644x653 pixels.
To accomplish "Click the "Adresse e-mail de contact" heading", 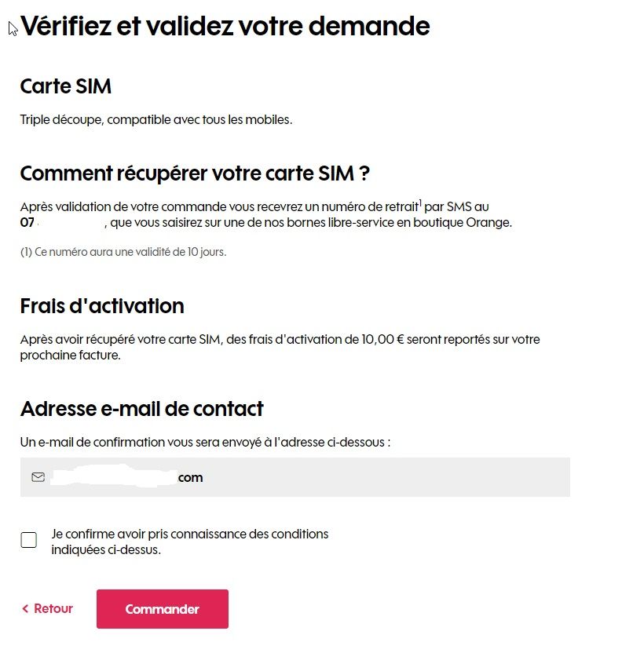I will click(142, 409).
